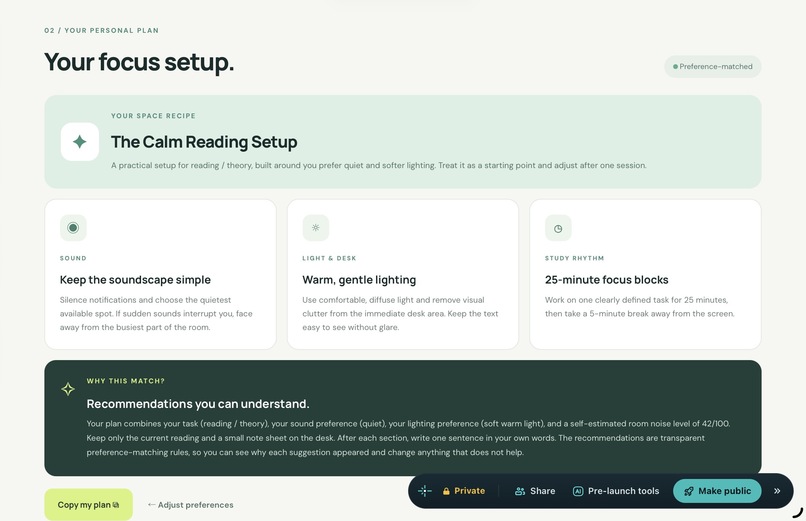Click the Make public button
The image size is (806, 521).
tap(717, 491)
